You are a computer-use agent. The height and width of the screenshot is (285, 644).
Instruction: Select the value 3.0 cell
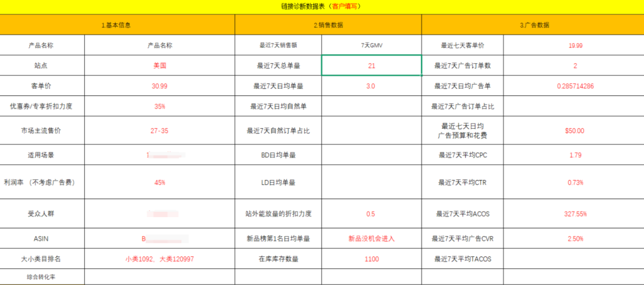[x=371, y=86]
